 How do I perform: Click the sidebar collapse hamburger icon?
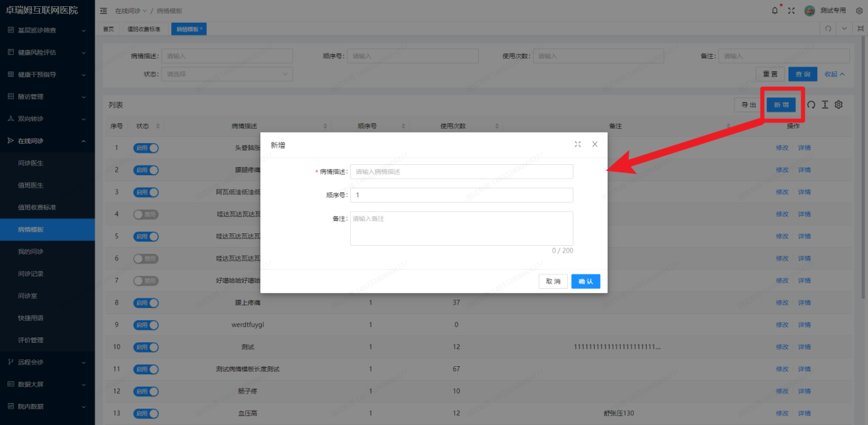[x=103, y=10]
